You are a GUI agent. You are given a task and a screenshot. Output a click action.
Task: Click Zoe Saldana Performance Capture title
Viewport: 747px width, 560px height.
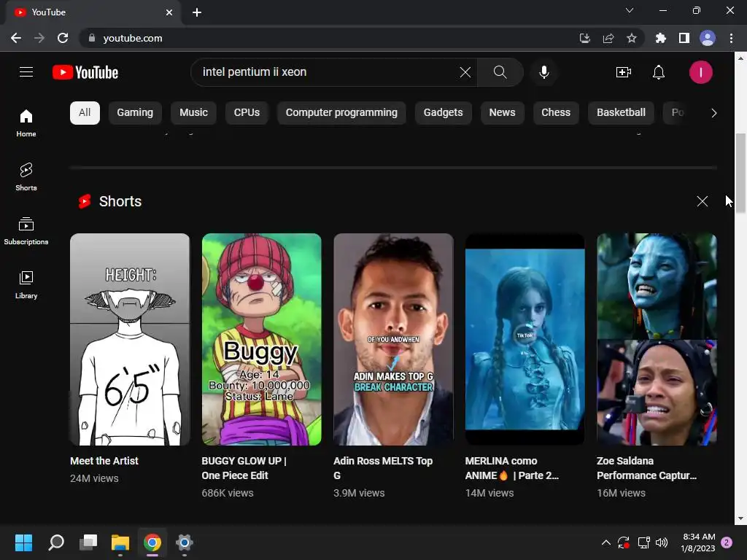[646, 468]
